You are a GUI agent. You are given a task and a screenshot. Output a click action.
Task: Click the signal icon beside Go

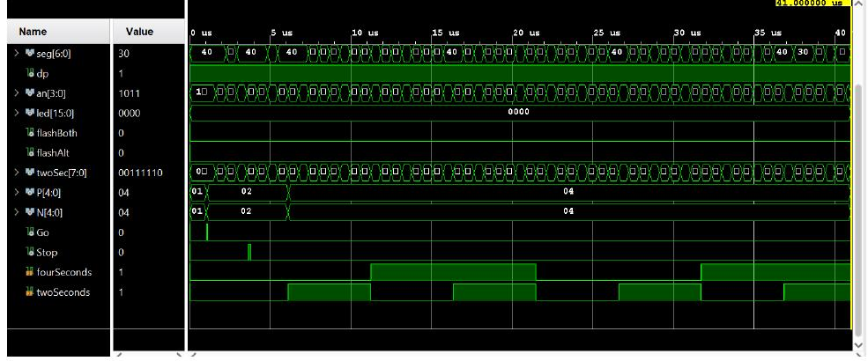click(30, 232)
